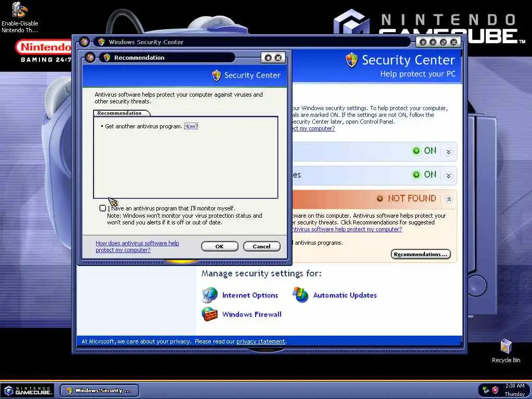
Task: Click the Automatic Updates icon
Action: [301, 295]
